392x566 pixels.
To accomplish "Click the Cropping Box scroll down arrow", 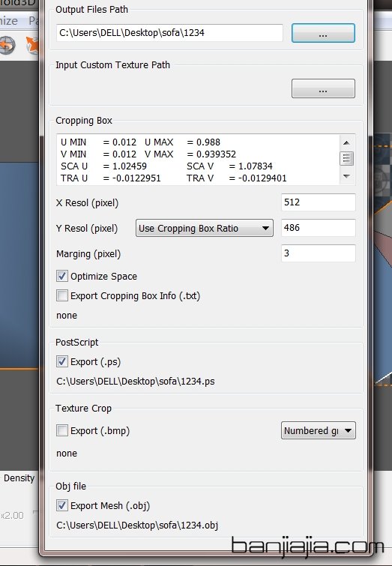I will (346, 176).
